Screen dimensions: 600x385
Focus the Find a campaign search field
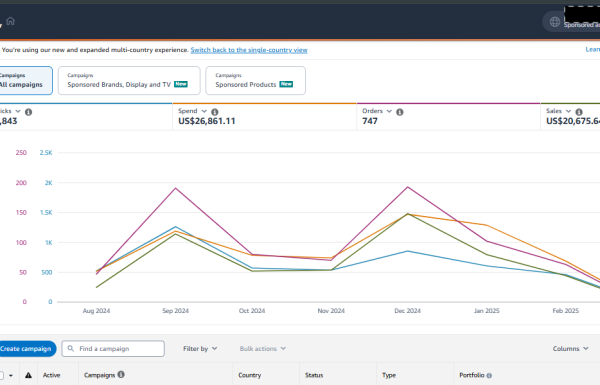coord(113,349)
